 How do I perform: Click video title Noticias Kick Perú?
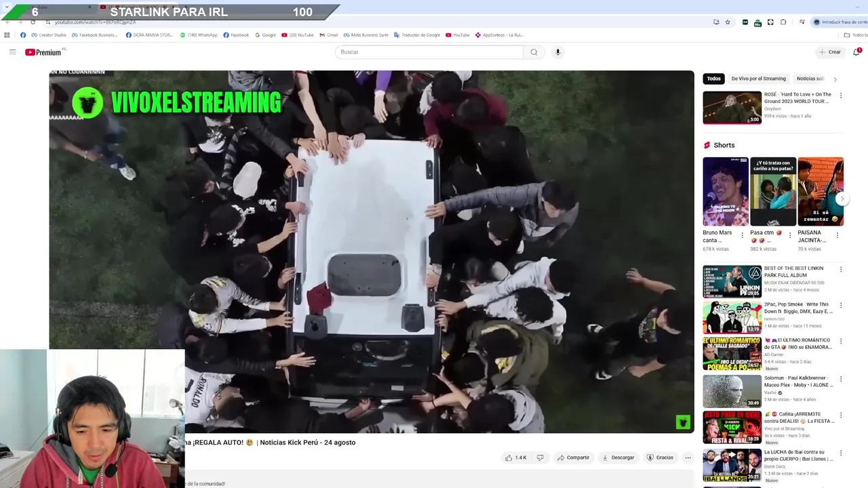click(271, 443)
